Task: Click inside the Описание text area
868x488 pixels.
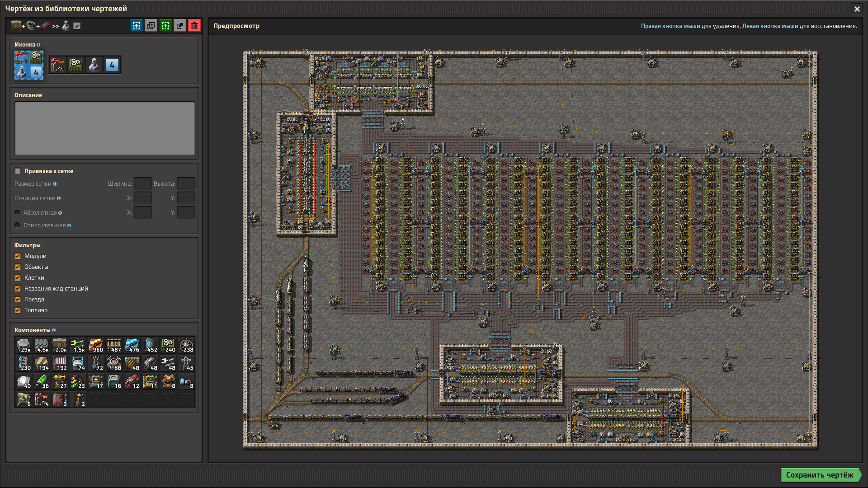Action: (x=105, y=128)
